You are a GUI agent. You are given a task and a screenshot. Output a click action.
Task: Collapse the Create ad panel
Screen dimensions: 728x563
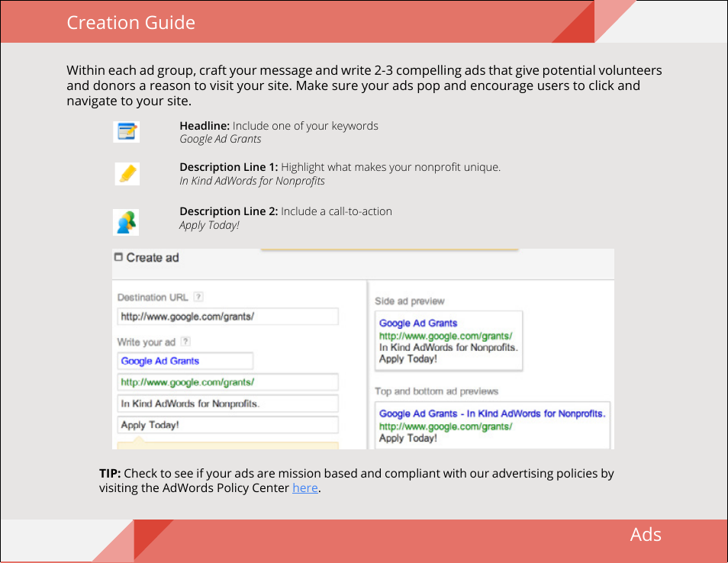click(118, 258)
